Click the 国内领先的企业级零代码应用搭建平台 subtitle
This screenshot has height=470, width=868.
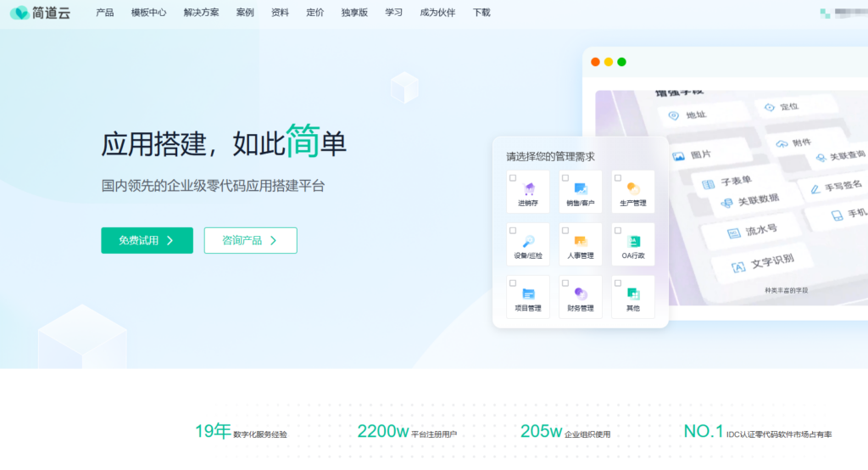click(213, 186)
